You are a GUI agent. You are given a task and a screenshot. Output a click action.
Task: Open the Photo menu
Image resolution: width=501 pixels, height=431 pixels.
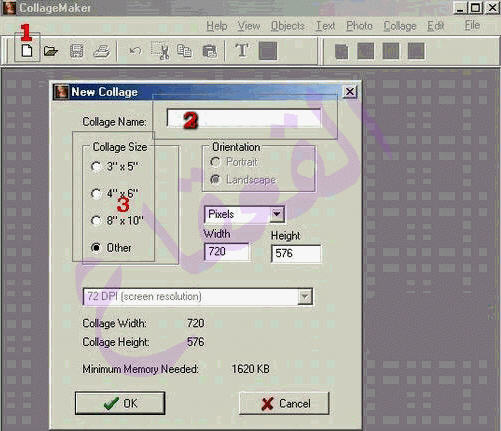pos(359,26)
